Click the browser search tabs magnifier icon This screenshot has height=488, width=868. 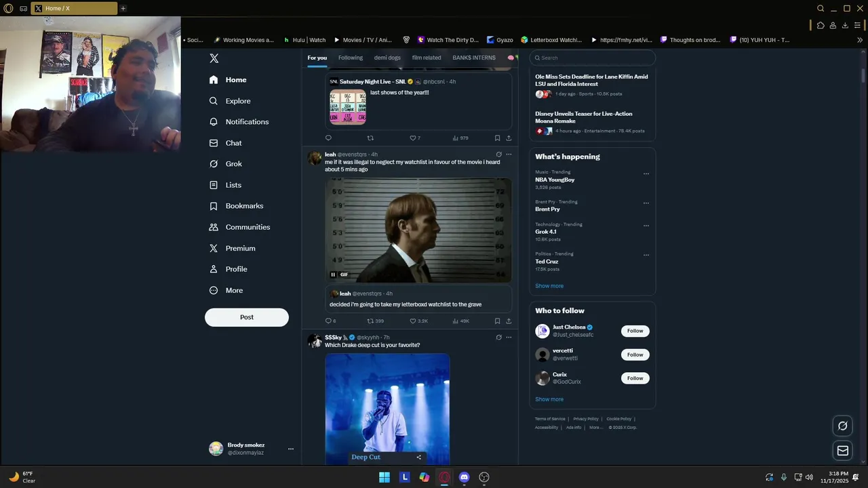tap(821, 8)
